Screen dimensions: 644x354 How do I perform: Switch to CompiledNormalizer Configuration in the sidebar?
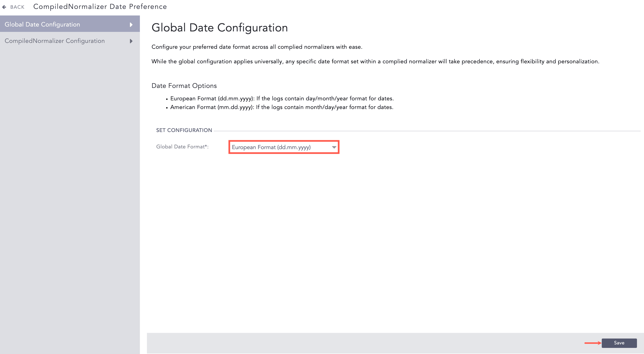click(x=55, y=41)
